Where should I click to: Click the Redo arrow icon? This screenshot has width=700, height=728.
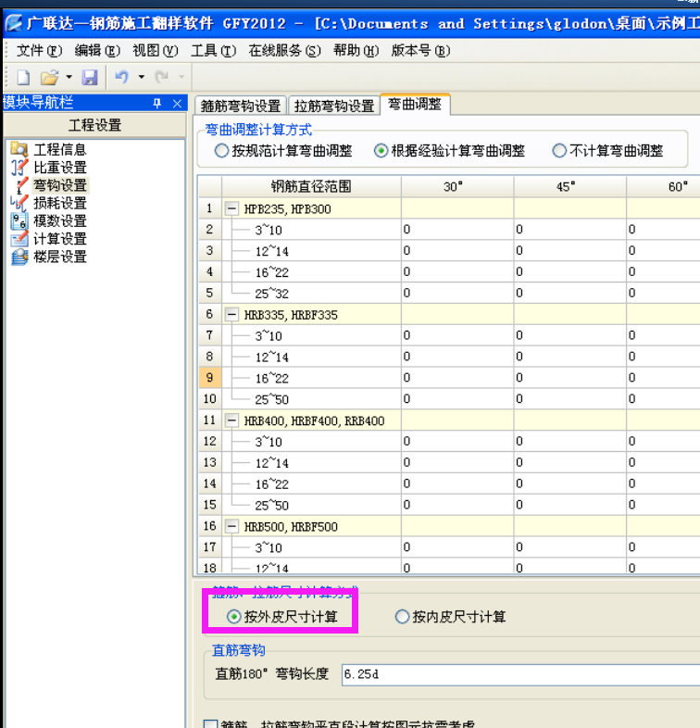pyautogui.click(x=161, y=77)
